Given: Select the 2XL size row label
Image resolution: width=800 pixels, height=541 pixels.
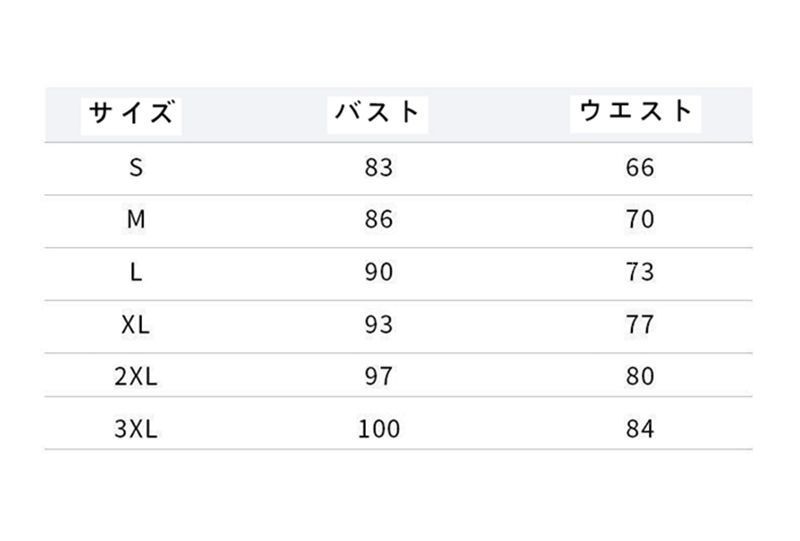Looking at the screenshot, I should click(137, 377).
